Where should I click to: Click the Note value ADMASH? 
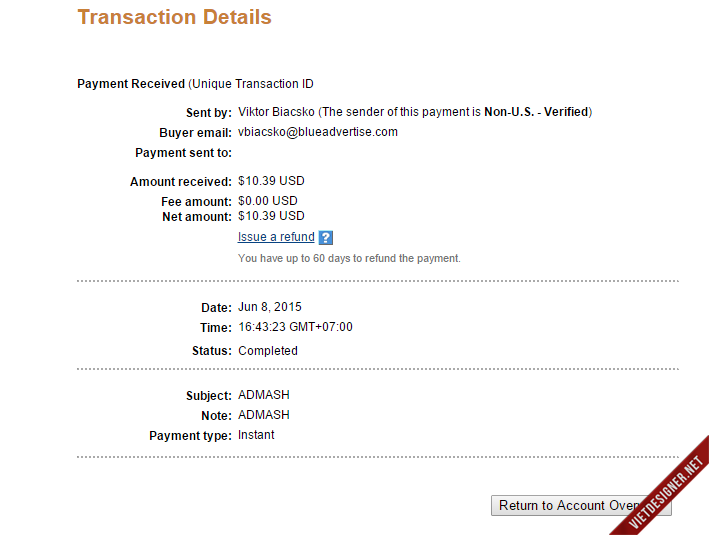(x=264, y=415)
